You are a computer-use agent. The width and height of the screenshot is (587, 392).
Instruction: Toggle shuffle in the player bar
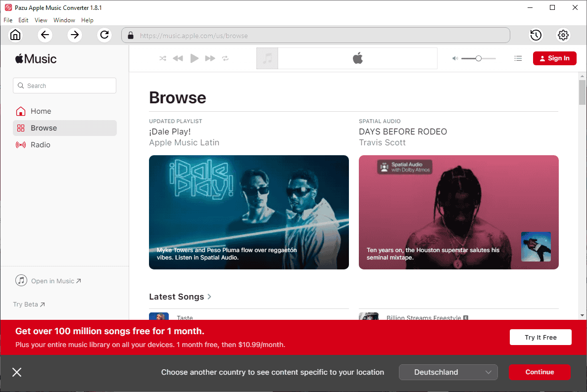click(163, 58)
